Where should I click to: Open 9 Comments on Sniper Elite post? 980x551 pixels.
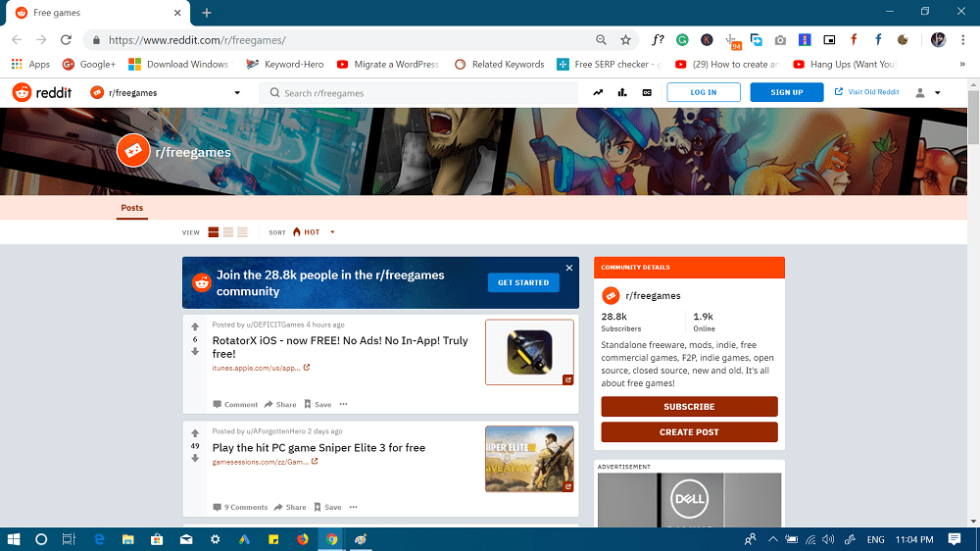pyautogui.click(x=240, y=507)
